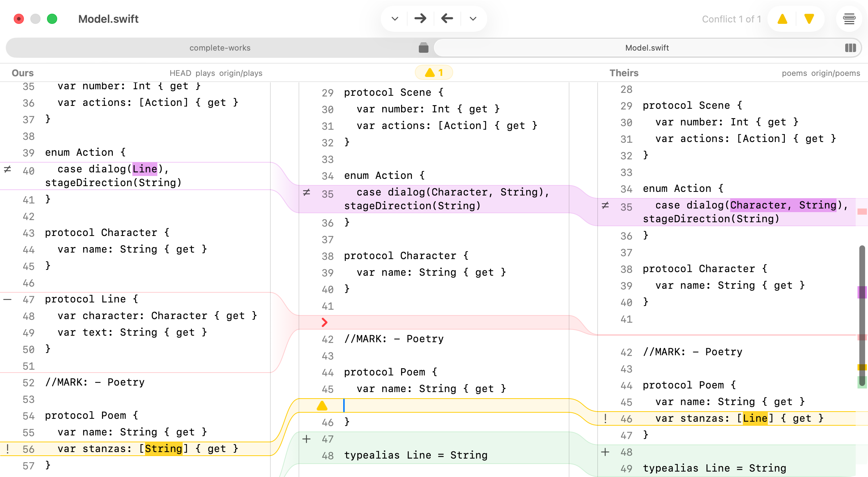Go to previous conflict with up triangle
The width and height of the screenshot is (868, 477).
point(782,19)
